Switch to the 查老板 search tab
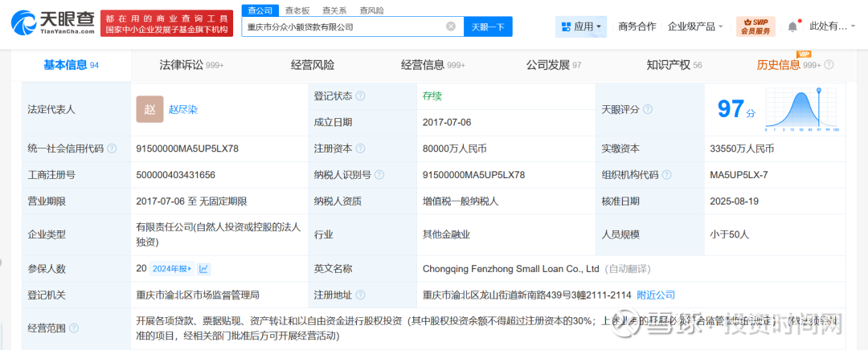Image resolution: width=868 pixels, height=350 pixels. pos(297,10)
